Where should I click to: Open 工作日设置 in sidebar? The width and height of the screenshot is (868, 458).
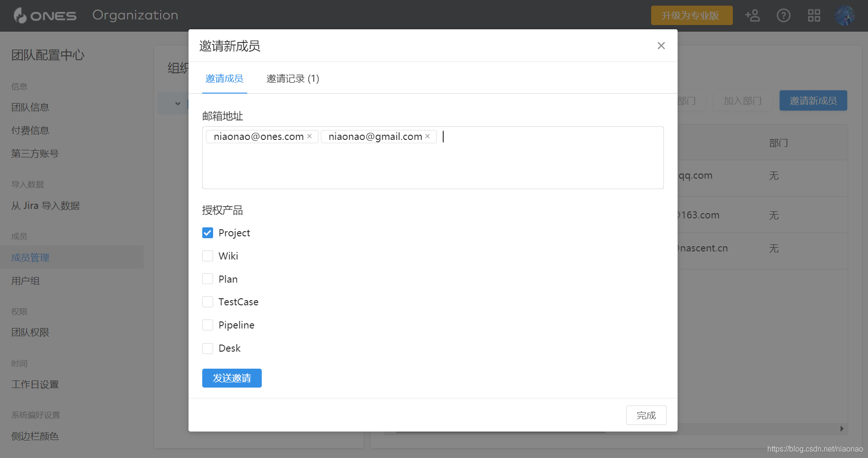pos(35,384)
